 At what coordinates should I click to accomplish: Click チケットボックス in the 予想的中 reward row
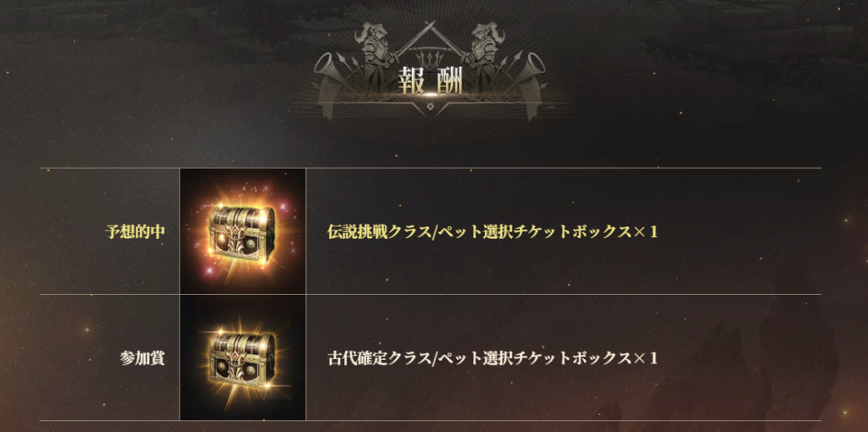coord(572,232)
